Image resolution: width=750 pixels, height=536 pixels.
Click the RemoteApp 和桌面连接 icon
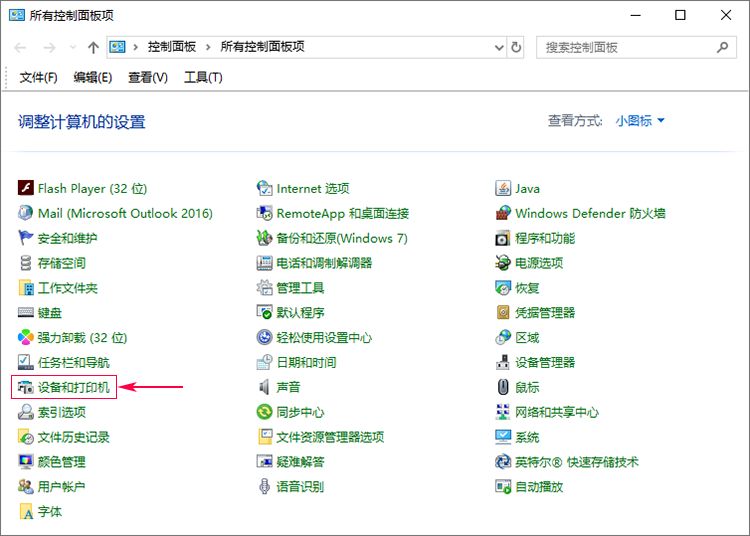tap(264, 213)
